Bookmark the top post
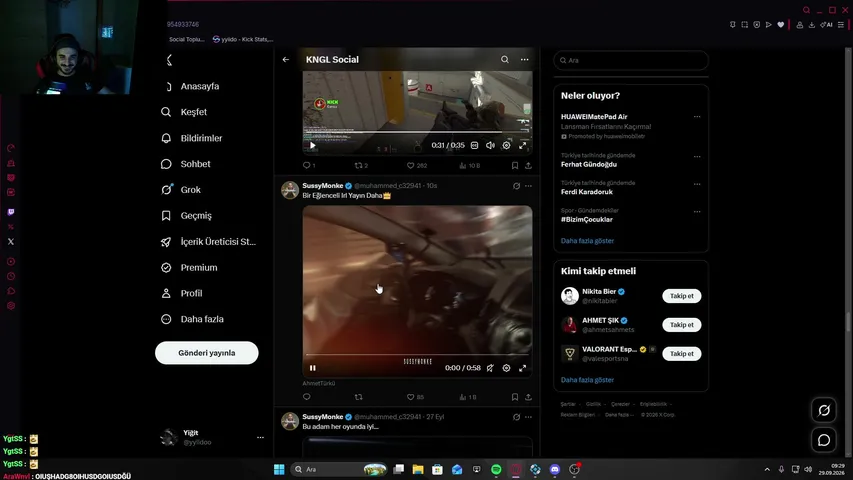853x480 pixels. [x=515, y=165]
